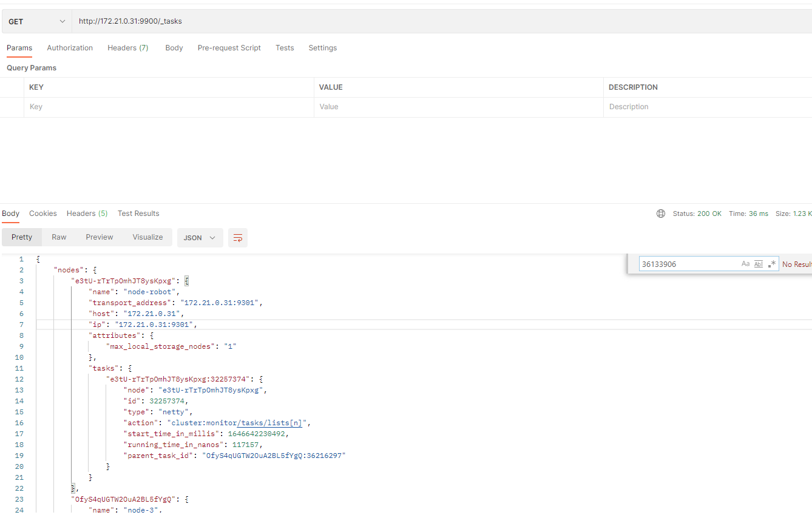Toggle regular expression search option
812x515 pixels.
pyautogui.click(x=772, y=264)
